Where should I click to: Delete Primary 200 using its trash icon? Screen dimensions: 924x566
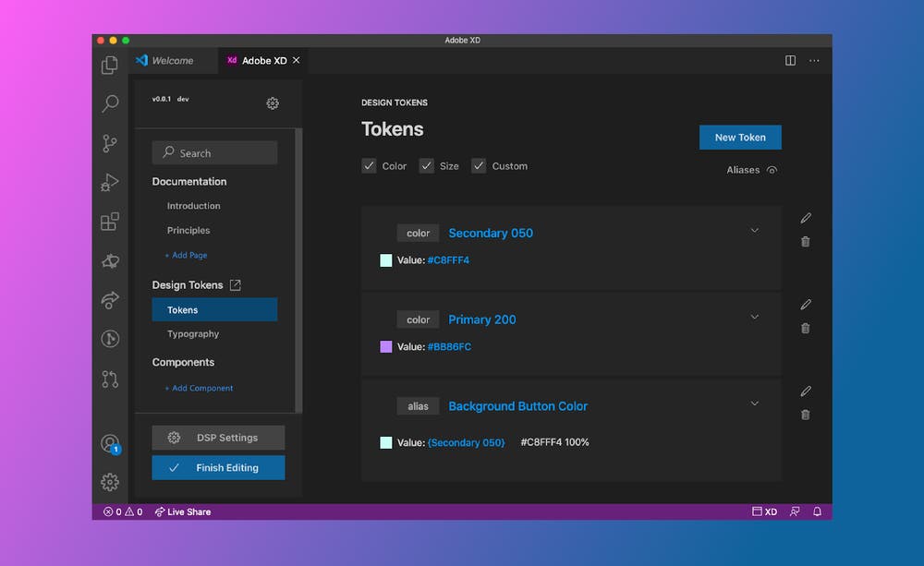click(x=805, y=328)
